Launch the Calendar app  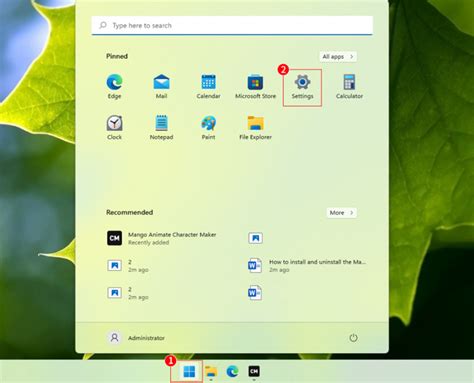click(208, 86)
